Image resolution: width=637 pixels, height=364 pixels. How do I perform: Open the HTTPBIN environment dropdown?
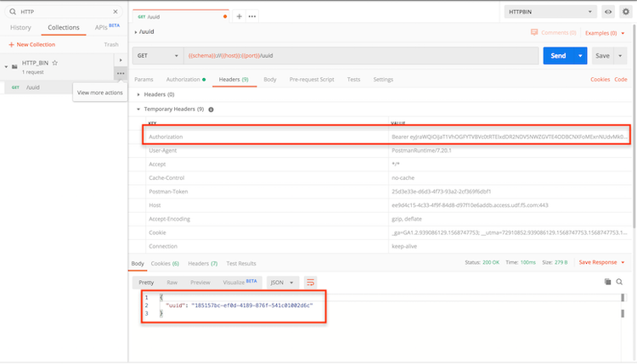(x=550, y=12)
